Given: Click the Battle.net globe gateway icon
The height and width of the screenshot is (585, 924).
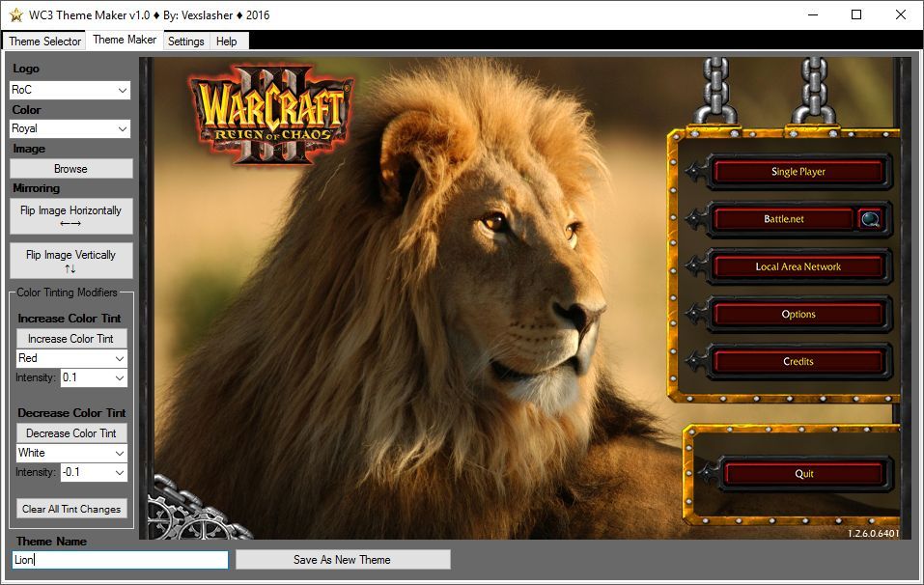Looking at the screenshot, I should tap(870, 219).
